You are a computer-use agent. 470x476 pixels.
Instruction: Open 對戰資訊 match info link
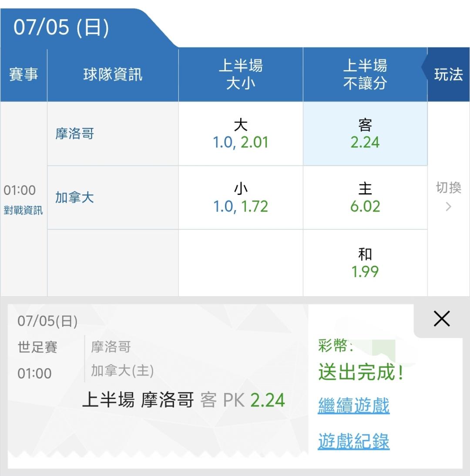pos(23,210)
